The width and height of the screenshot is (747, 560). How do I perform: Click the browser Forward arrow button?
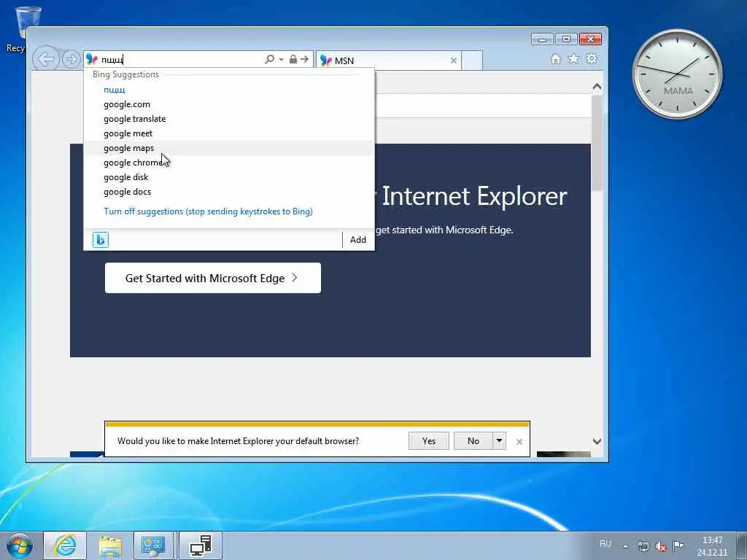click(x=71, y=60)
